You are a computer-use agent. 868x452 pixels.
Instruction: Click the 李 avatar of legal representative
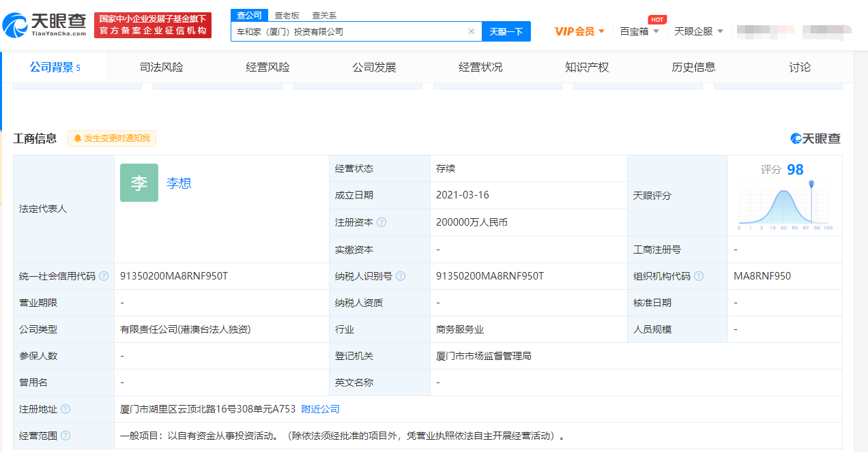[x=139, y=183]
